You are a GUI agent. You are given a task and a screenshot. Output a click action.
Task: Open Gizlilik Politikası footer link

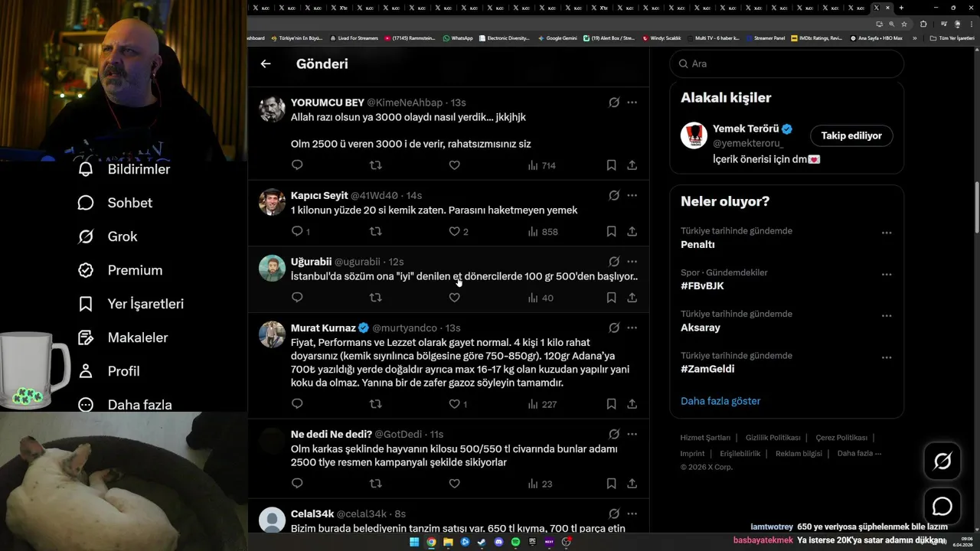[x=773, y=438]
